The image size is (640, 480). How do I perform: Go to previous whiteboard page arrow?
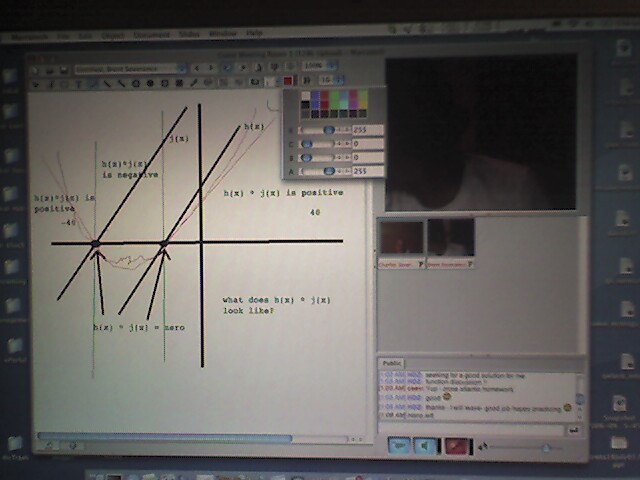point(197,68)
